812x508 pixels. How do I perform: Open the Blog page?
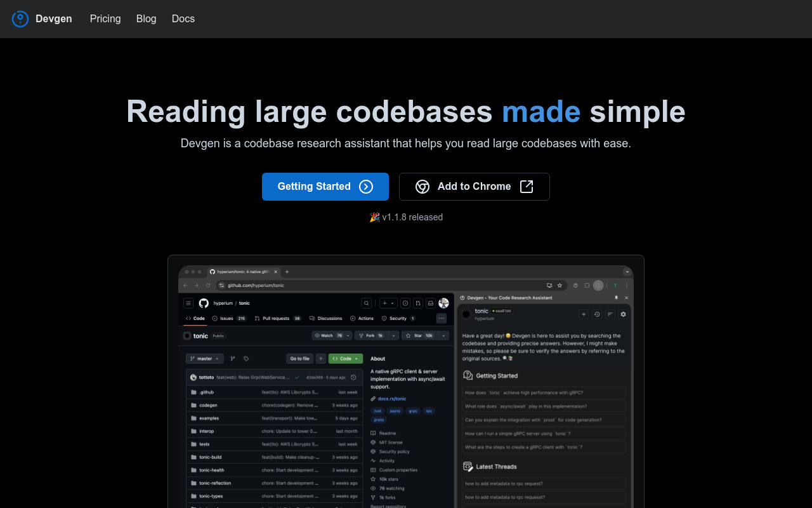pos(146,19)
